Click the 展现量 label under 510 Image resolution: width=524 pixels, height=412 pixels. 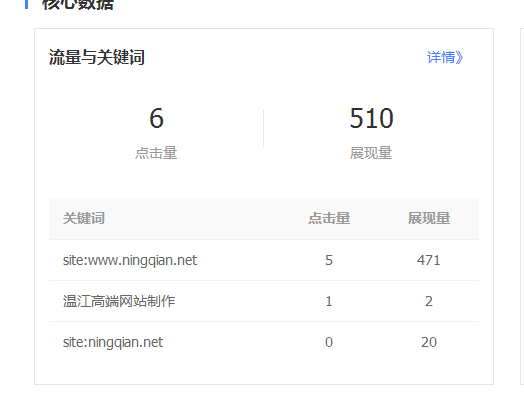(371, 153)
